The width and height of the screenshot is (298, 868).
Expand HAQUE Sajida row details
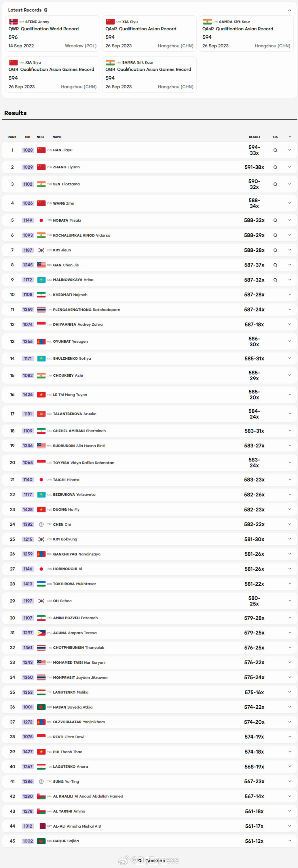tap(290, 841)
